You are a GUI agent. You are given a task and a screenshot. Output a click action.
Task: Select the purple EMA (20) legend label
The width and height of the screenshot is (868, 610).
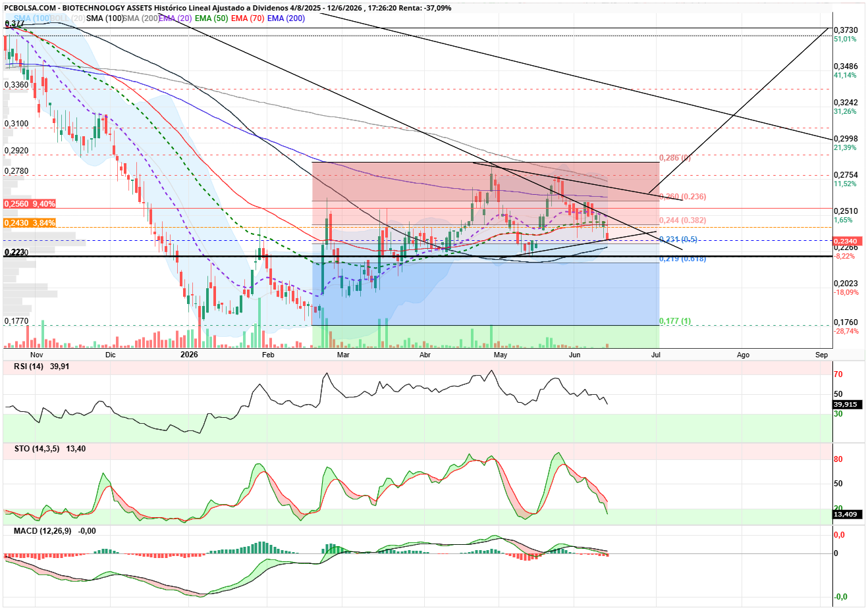(175, 18)
